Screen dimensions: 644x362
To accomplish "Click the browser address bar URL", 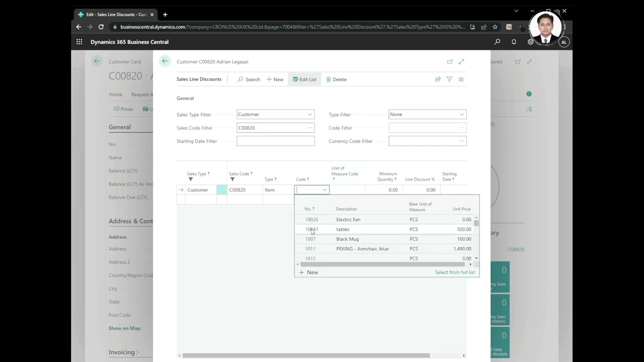I will coord(292,27).
